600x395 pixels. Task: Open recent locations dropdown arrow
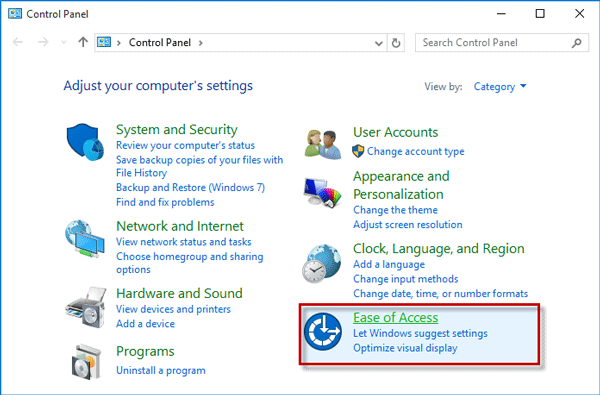point(64,42)
